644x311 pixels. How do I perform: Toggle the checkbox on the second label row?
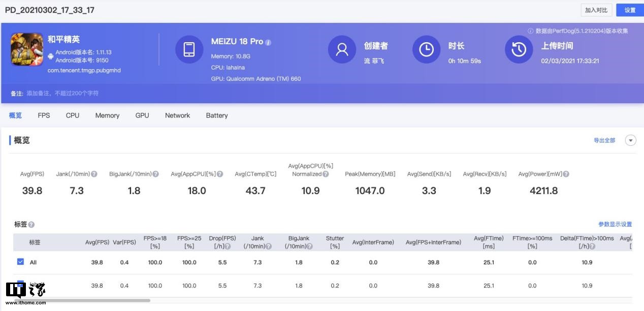coord(20,285)
